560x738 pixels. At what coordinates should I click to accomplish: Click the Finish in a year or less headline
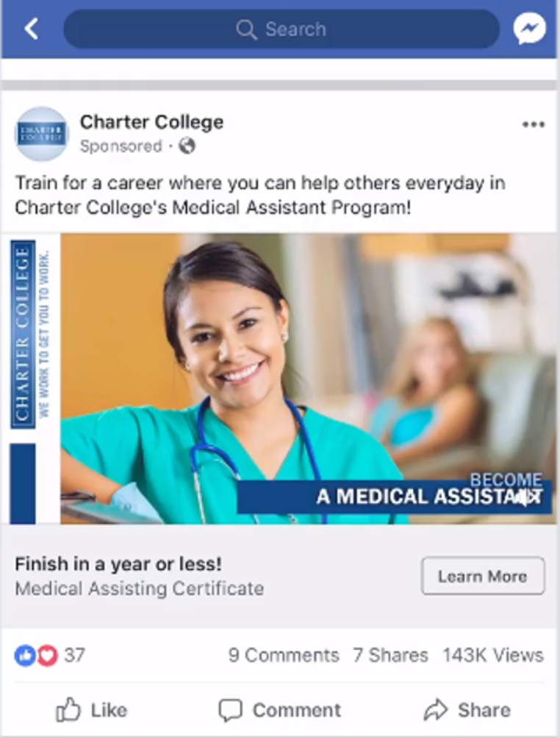click(118, 564)
